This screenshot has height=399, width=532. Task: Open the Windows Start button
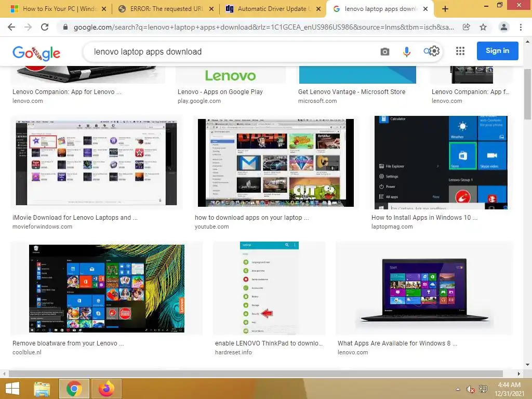12,389
